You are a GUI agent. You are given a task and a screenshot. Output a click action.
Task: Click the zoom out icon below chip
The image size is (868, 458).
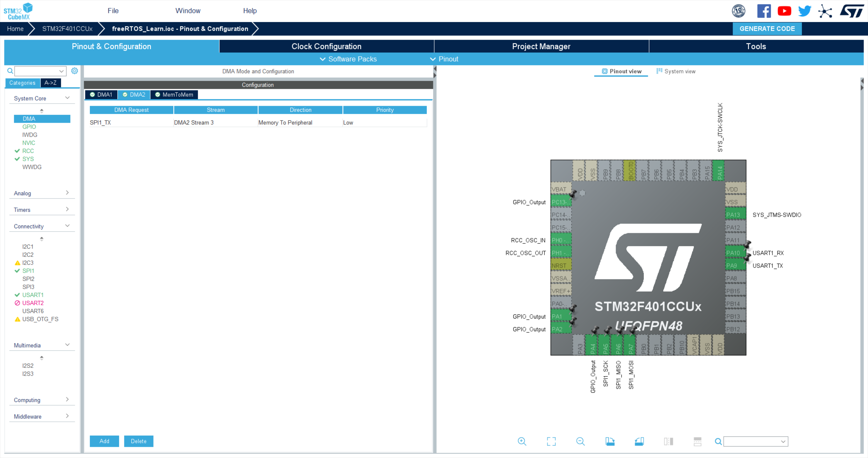[x=580, y=441]
